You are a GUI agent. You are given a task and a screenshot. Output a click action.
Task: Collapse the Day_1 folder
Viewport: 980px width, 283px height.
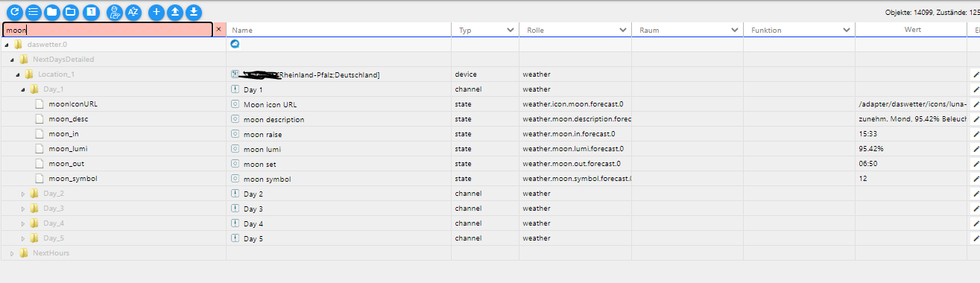point(23,89)
